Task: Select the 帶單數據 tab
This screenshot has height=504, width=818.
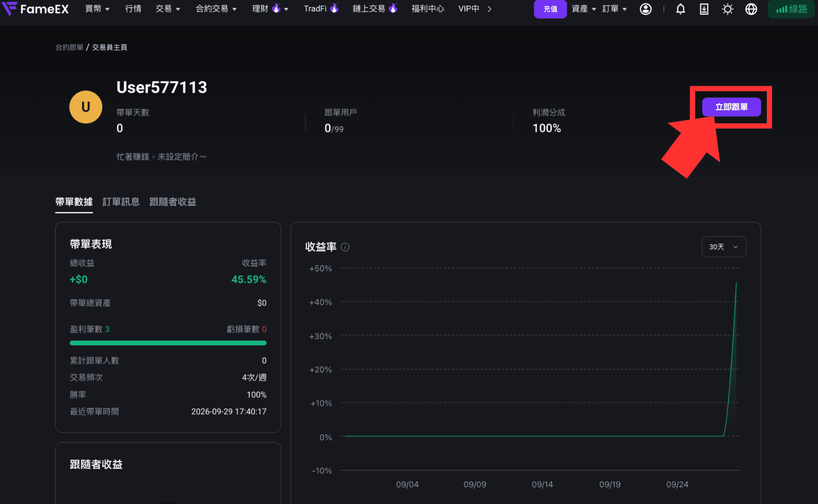Action: [x=74, y=202]
